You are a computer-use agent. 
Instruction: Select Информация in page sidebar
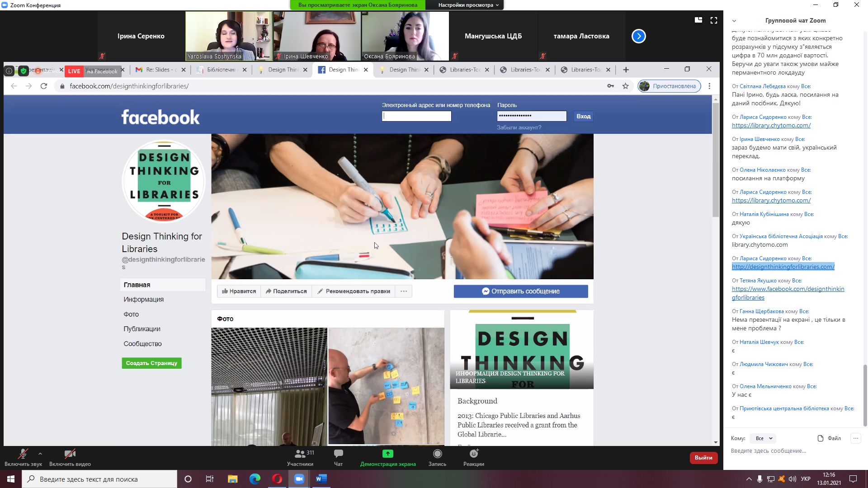[x=144, y=300]
